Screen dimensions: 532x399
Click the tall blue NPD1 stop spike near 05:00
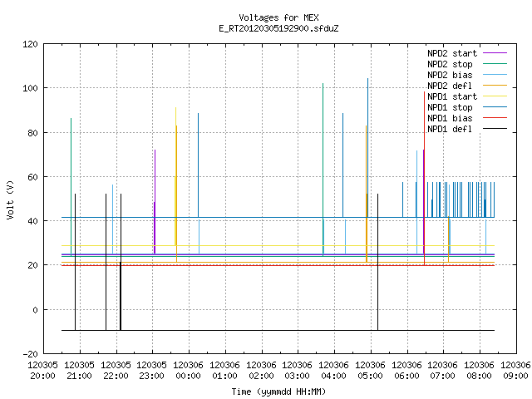coord(367,148)
